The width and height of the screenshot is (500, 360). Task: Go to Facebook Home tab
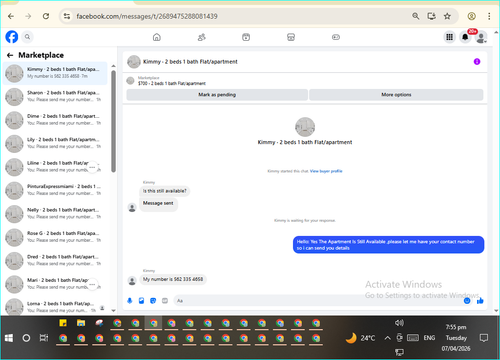tap(157, 37)
